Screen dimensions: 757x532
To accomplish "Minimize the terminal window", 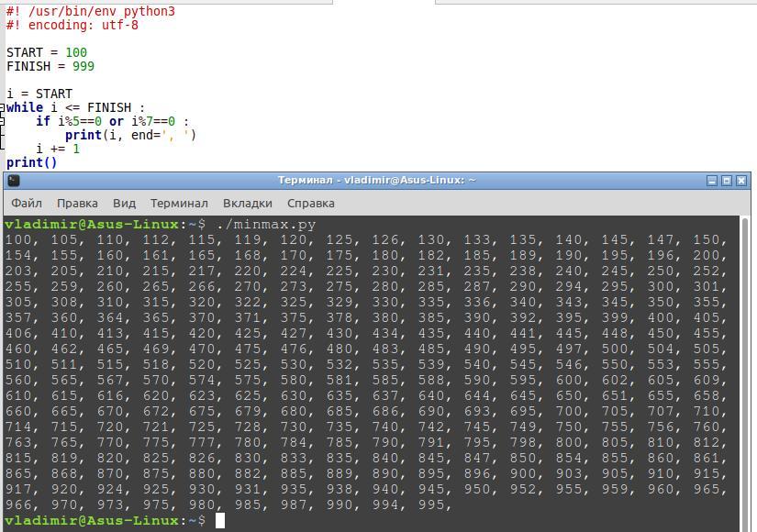I will (712, 181).
